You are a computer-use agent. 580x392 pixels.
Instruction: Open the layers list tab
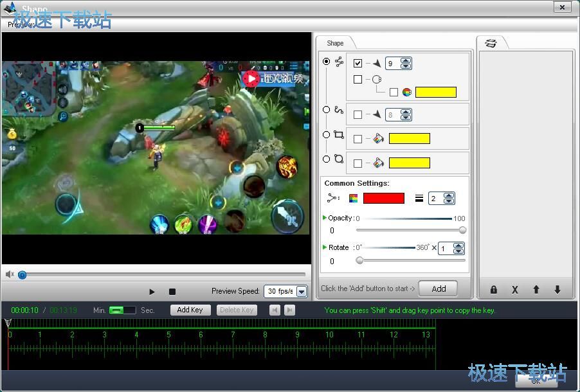pyautogui.click(x=491, y=43)
